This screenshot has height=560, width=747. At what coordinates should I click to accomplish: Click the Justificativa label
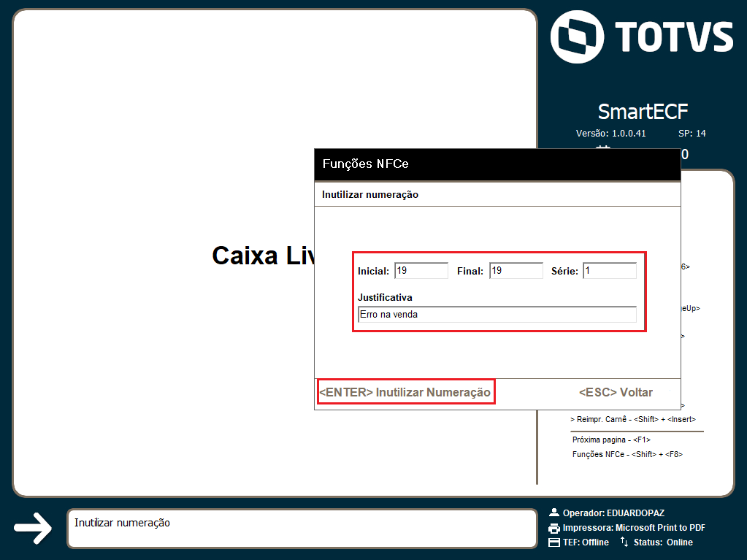coord(385,298)
